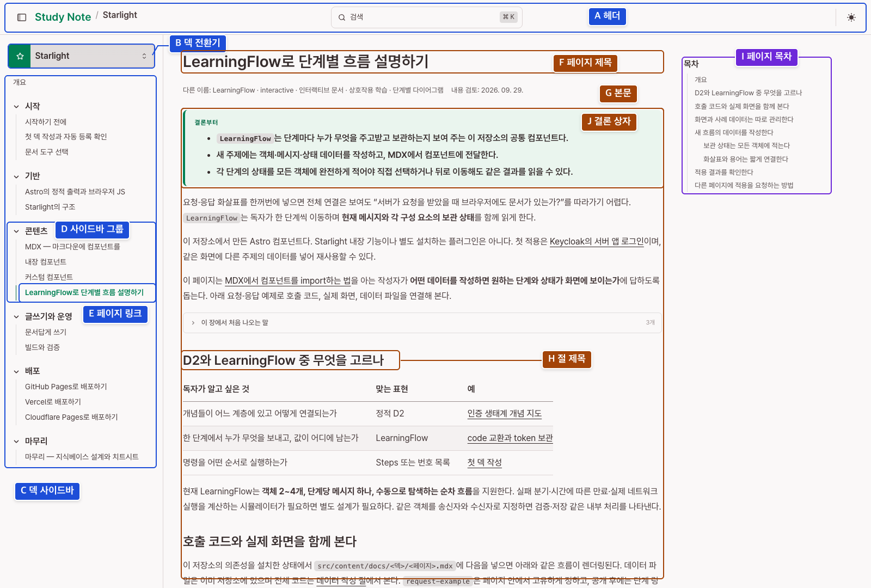Collapse the 기반 sidebar group
The image size is (871, 588).
point(16,176)
